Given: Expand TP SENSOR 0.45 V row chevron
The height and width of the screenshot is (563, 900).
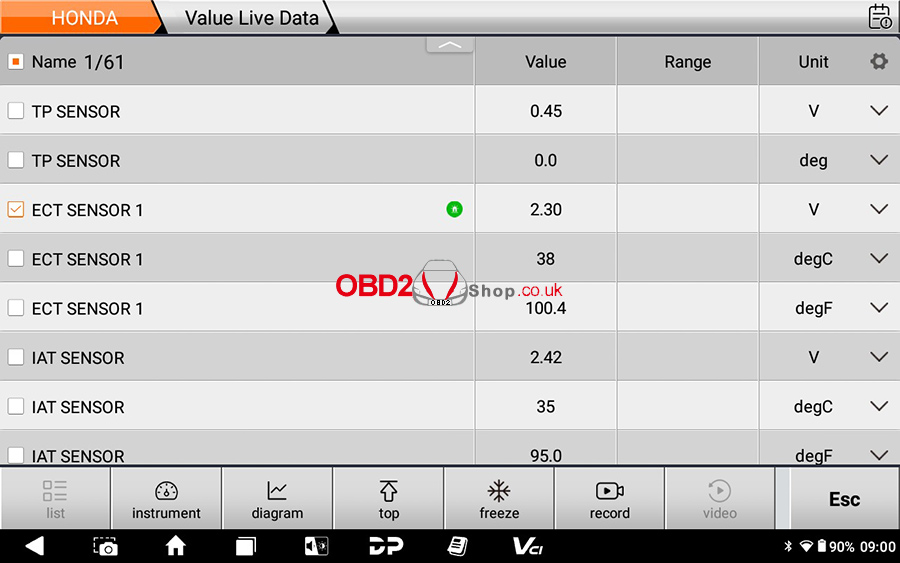Looking at the screenshot, I should (x=879, y=111).
